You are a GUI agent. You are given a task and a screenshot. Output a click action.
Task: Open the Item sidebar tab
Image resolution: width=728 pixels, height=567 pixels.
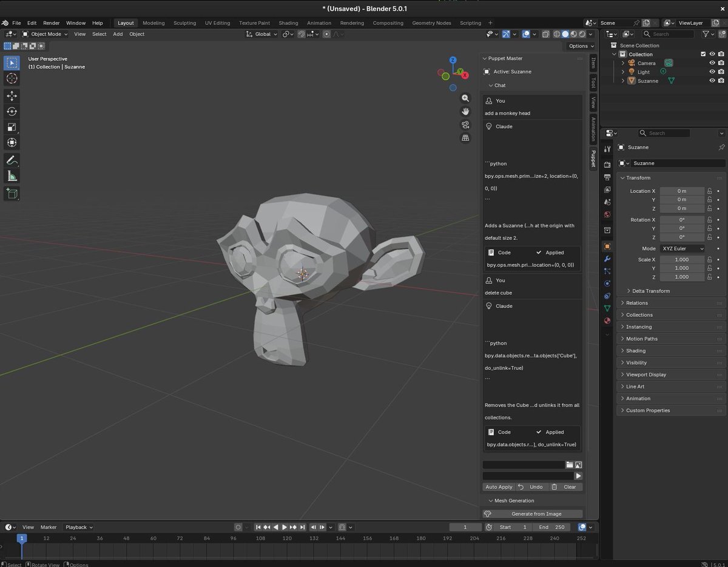pyautogui.click(x=593, y=63)
